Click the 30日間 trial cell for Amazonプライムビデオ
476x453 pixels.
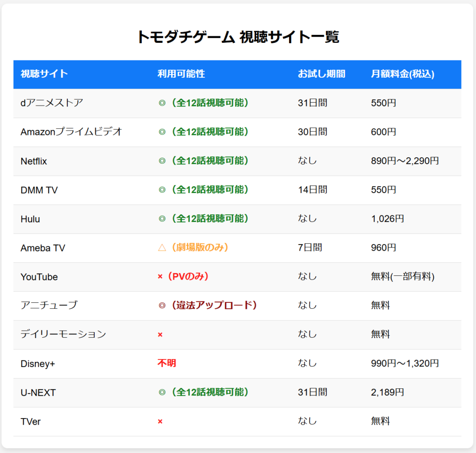pyautogui.click(x=313, y=132)
